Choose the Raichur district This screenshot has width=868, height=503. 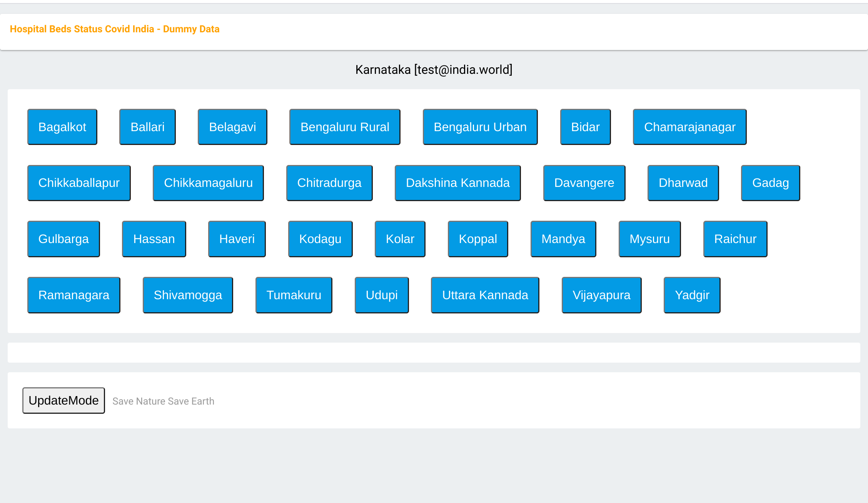click(735, 239)
